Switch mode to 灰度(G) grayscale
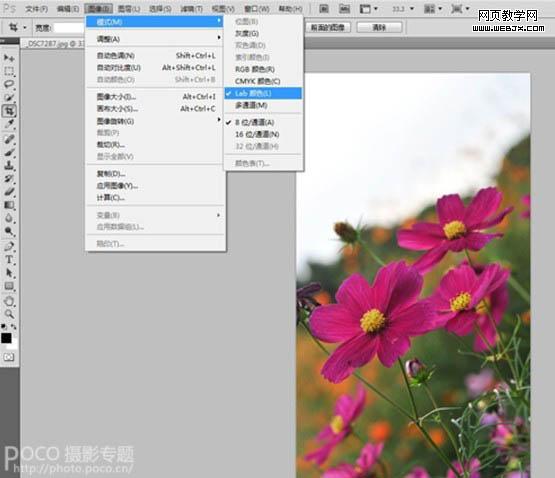Screen dimensions: 555x478 coord(263,34)
